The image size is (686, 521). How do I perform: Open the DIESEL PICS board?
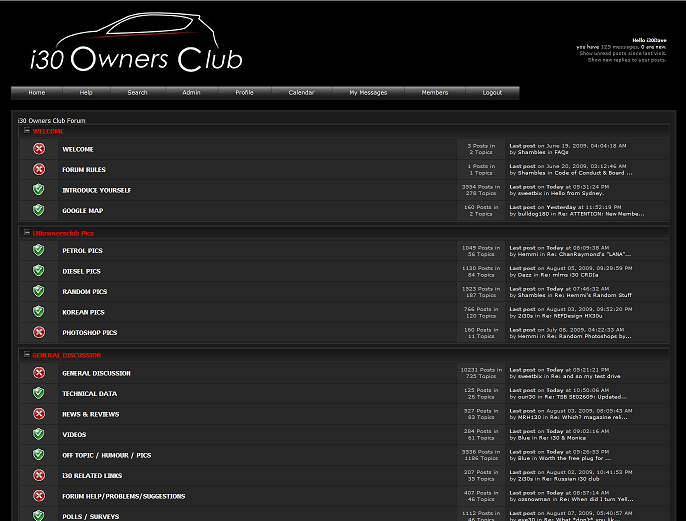point(81,271)
